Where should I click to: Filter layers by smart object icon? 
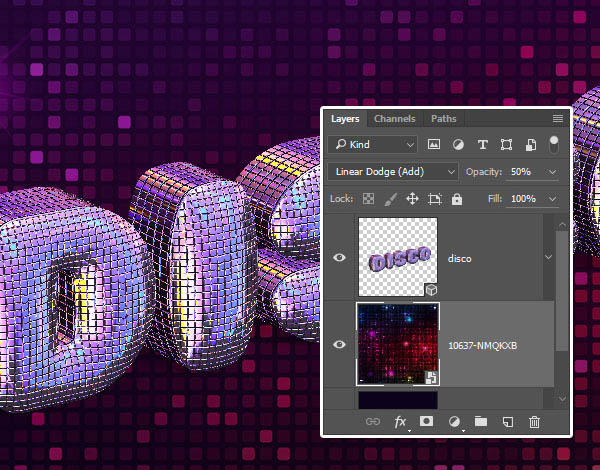click(x=530, y=145)
